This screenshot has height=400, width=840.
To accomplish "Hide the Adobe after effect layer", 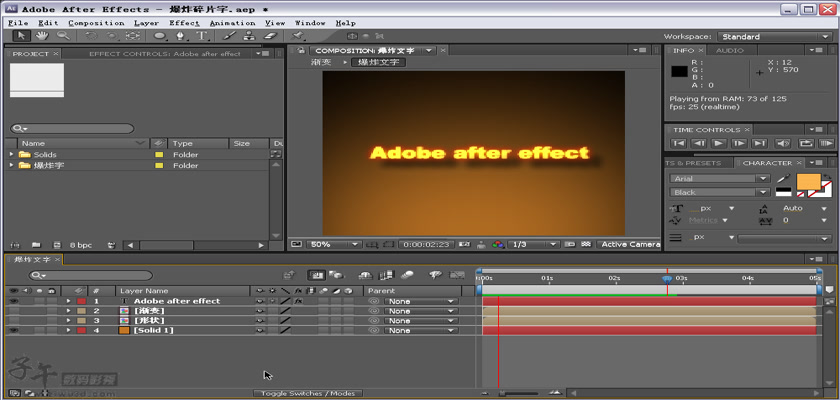I will pos(13,301).
